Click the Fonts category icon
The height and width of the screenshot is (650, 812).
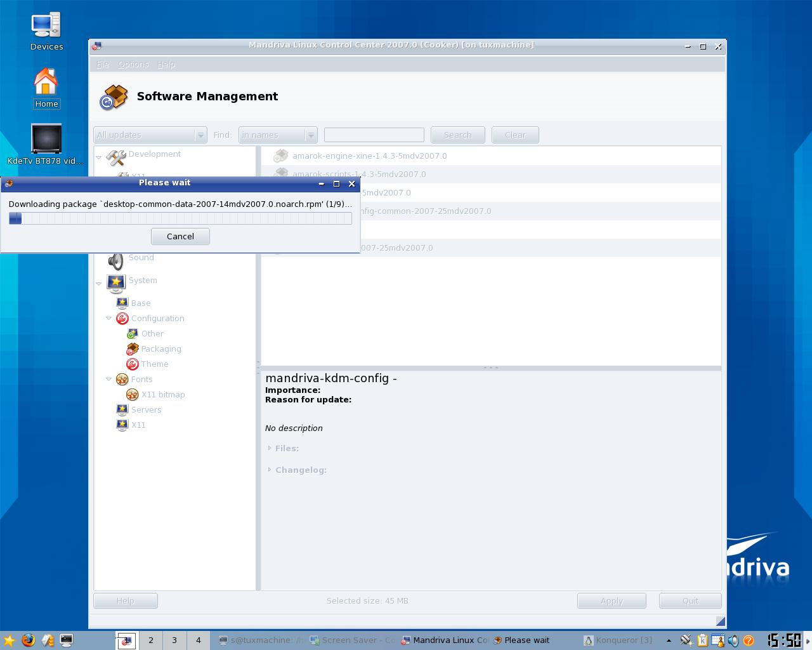click(122, 379)
